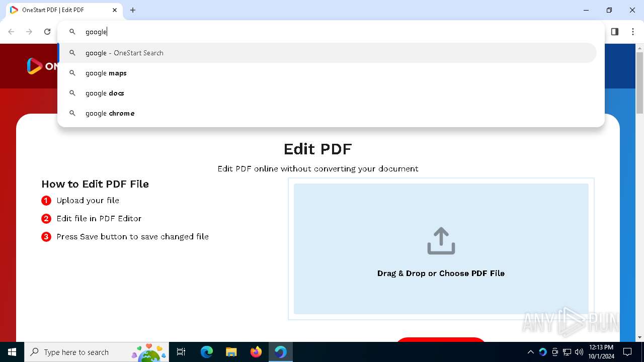The image size is (644, 362).
Task: Choose the google maps suggestion
Action: [327, 73]
